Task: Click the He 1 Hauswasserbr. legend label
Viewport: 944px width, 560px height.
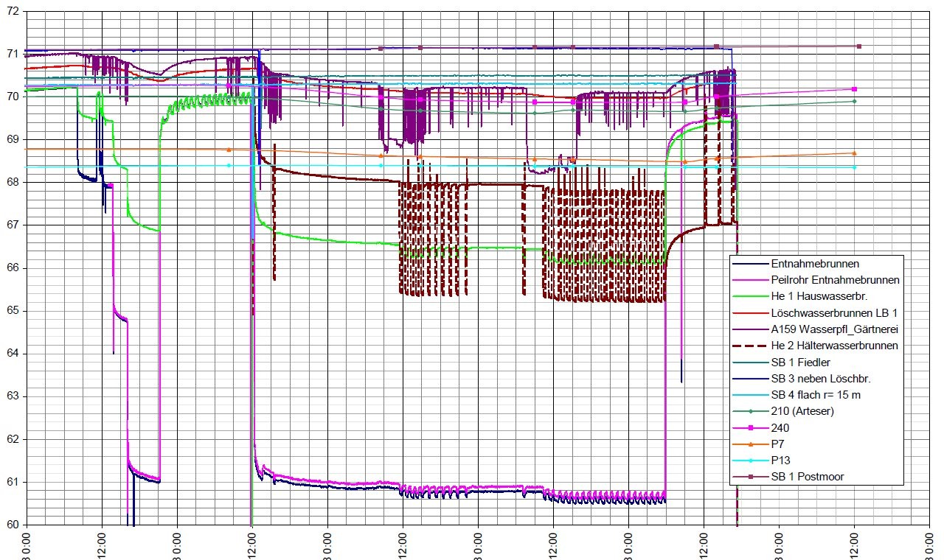Action: (x=818, y=296)
